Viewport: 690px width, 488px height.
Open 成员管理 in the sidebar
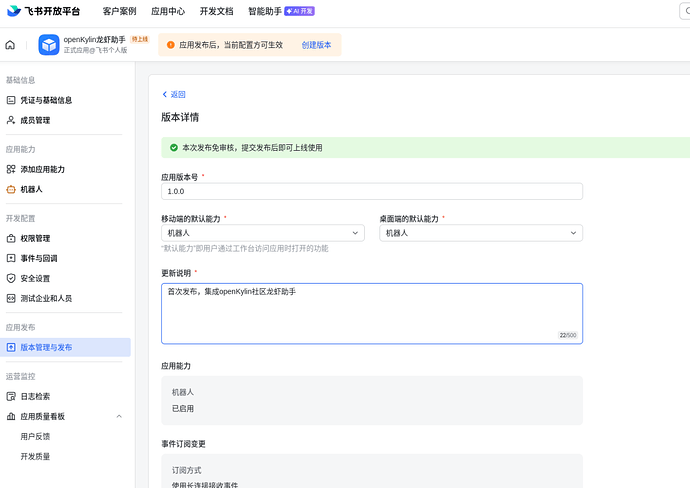(x=35, y=120)
